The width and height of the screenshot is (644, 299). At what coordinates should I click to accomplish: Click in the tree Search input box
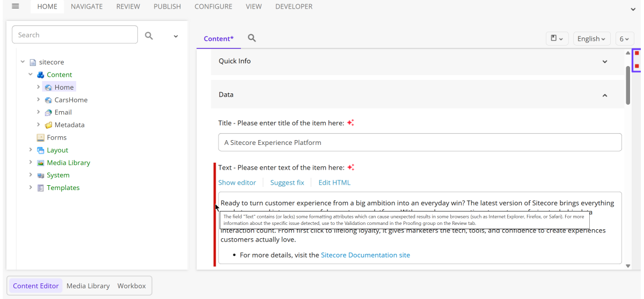tap(75, 35)
